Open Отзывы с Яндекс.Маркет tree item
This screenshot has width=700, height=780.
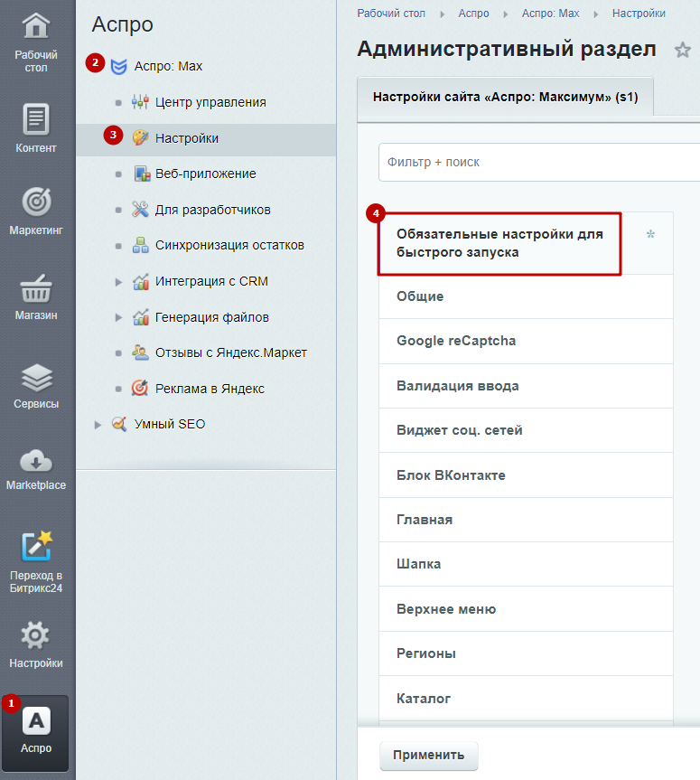coord(231,352)
